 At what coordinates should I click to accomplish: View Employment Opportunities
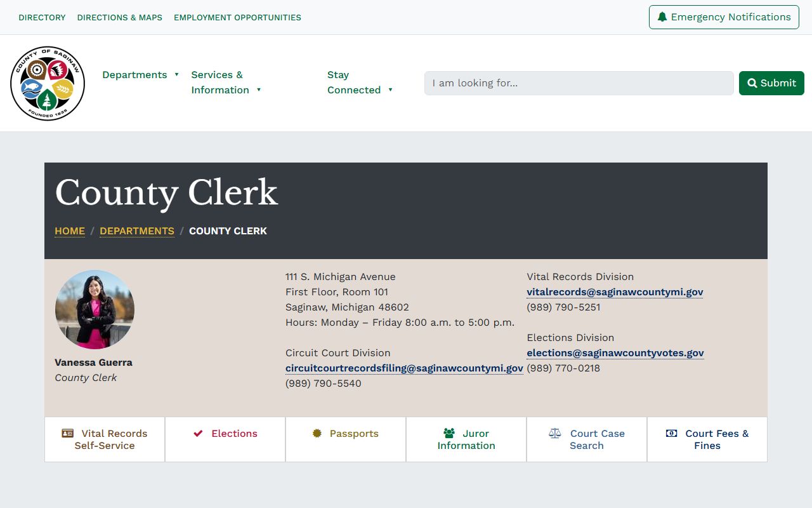tap(237, 18)
